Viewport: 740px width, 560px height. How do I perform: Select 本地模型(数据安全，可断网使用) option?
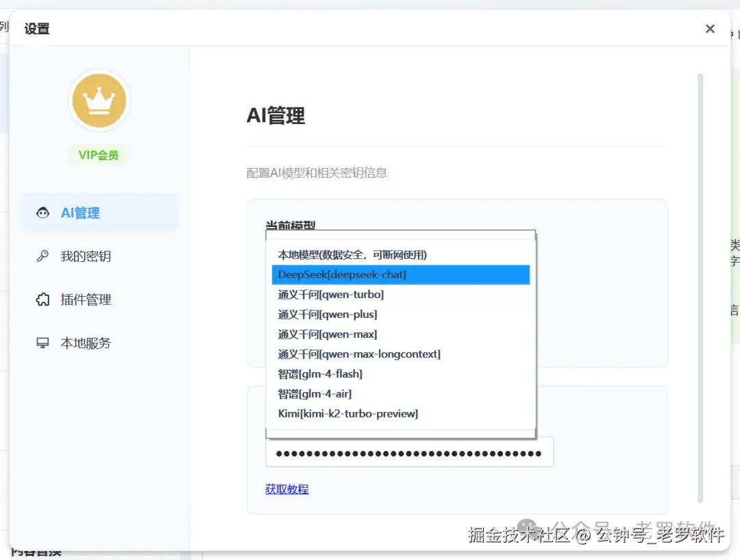coord(401,255)
